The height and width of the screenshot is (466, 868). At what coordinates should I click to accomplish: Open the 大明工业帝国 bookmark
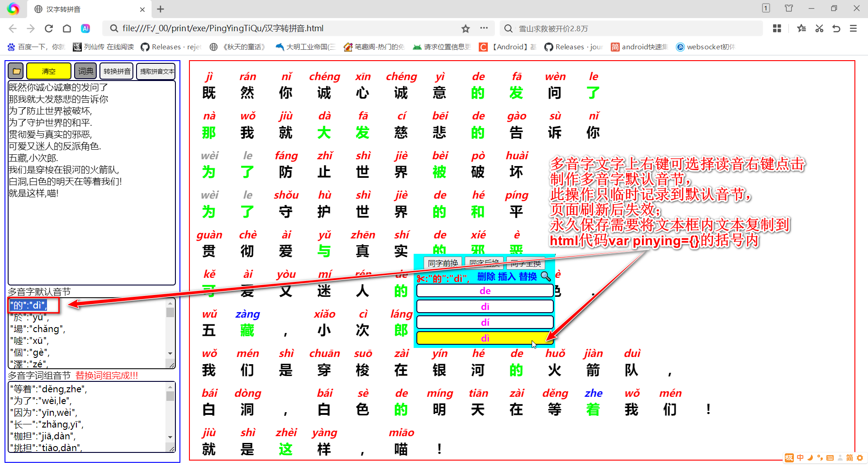click(306, 47)
